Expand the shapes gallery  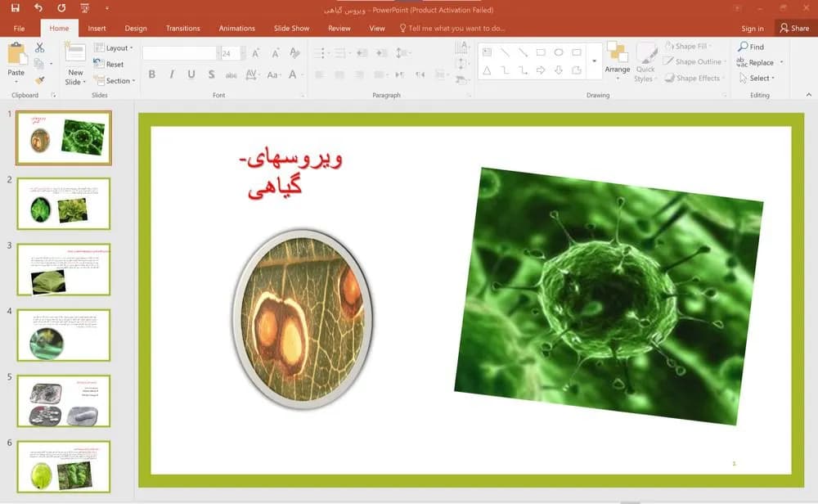pyautogui.click(x=594, y=61)
